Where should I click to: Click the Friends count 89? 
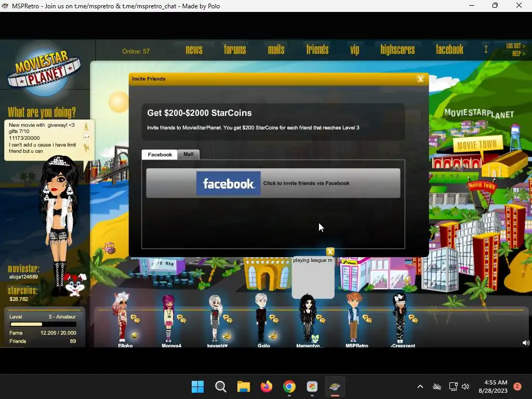point(73,341)
